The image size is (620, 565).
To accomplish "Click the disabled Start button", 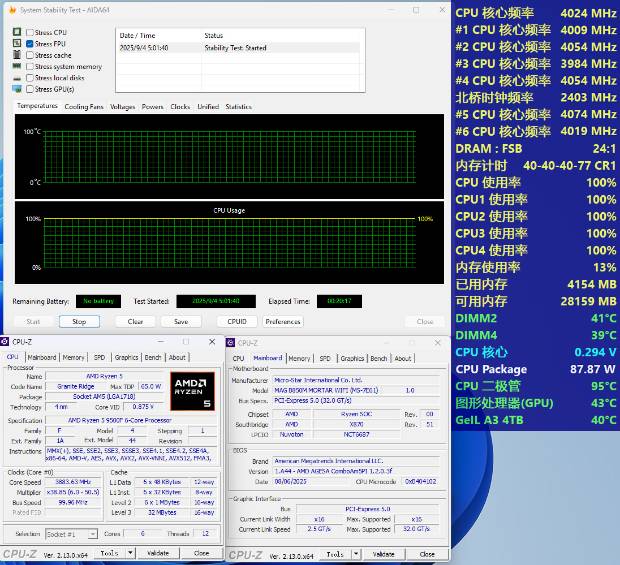I will coord(33,321).
